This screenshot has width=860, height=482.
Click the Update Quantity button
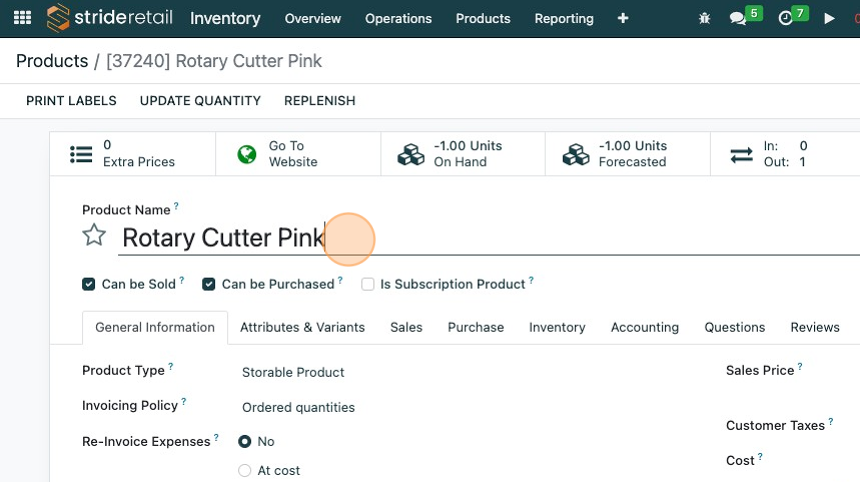click(200, 100)
